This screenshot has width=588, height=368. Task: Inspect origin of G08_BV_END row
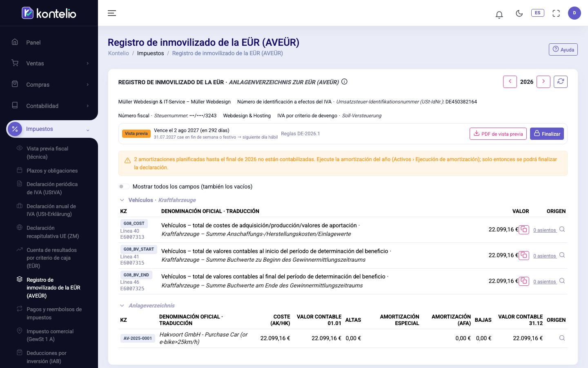click(562, 281)
